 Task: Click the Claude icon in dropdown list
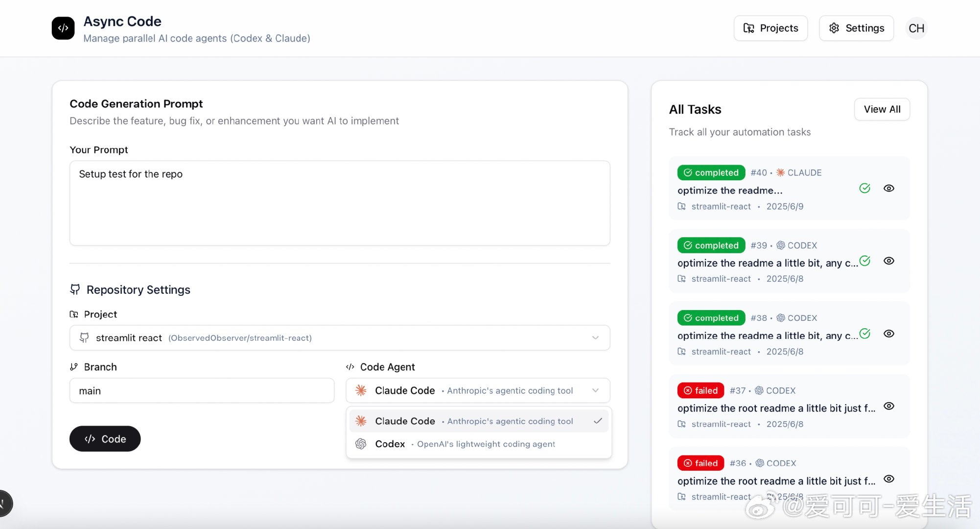361,421
